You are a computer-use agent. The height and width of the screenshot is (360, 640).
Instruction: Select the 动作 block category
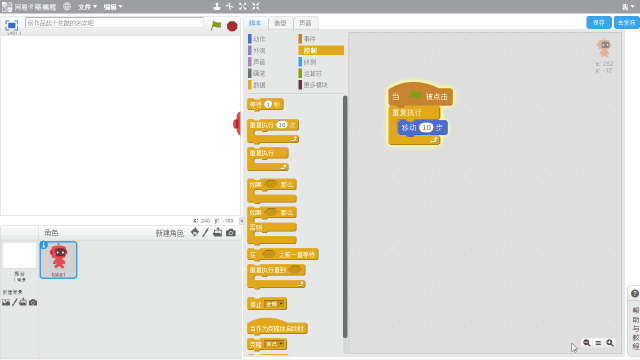click(259, 39)
